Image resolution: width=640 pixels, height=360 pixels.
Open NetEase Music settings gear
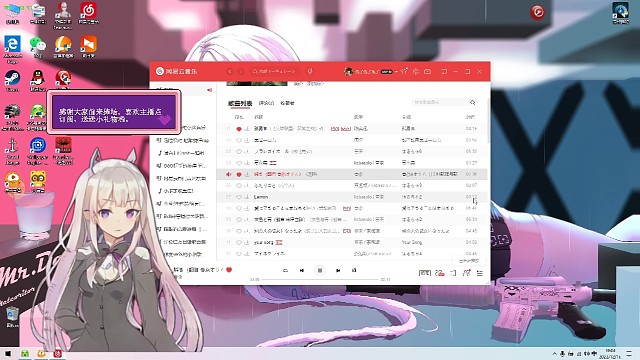pos(416,71)
